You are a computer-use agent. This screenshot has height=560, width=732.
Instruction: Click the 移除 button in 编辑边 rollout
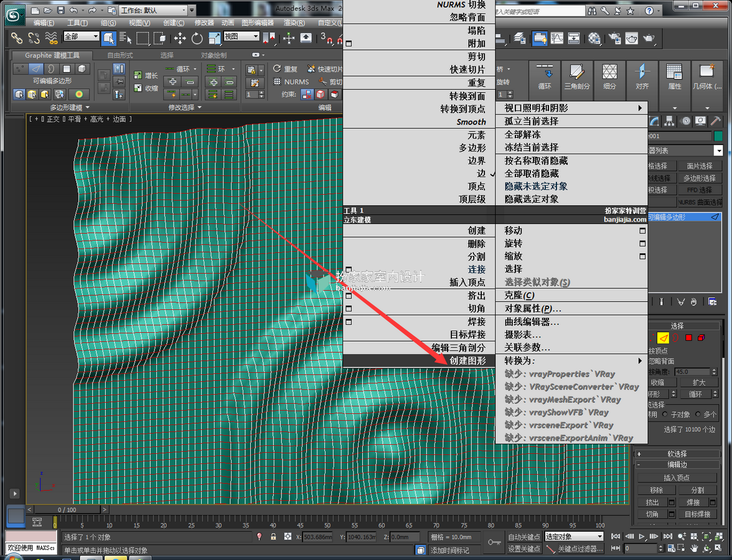point(656,490)
